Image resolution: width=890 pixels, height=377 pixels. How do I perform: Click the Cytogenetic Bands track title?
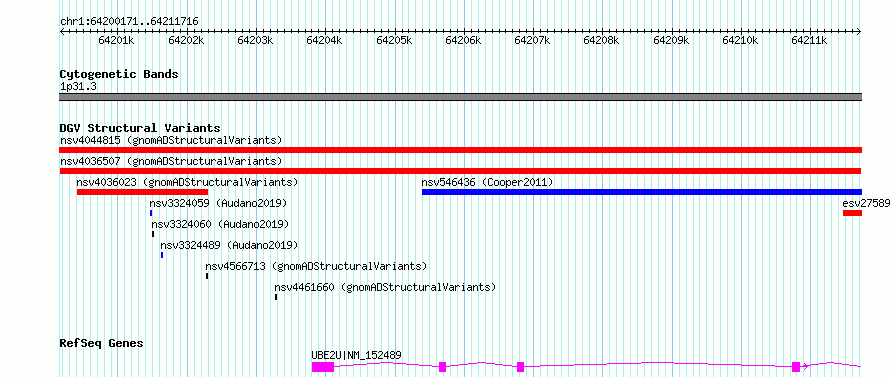119,74
